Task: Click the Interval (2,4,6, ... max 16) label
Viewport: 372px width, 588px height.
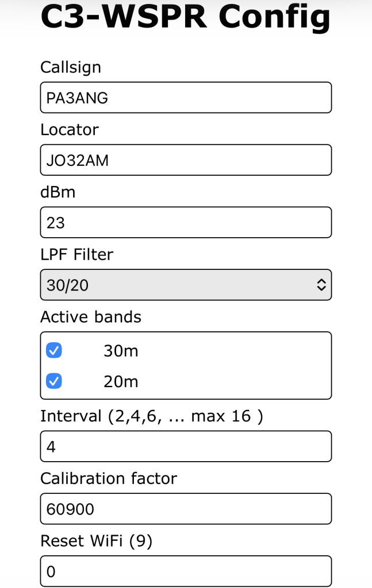Action: (x=151, y=416)
